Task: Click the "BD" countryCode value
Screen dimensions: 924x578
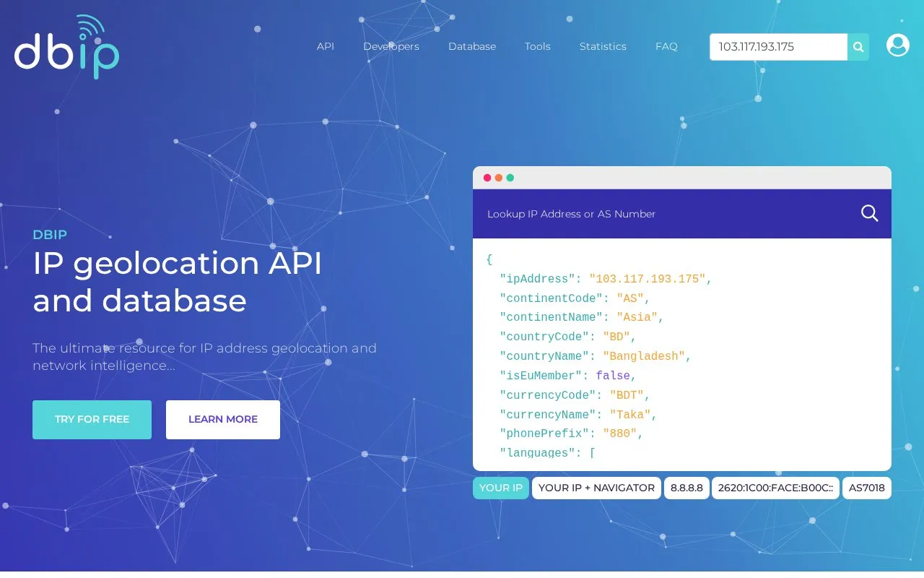Action: 616,337
